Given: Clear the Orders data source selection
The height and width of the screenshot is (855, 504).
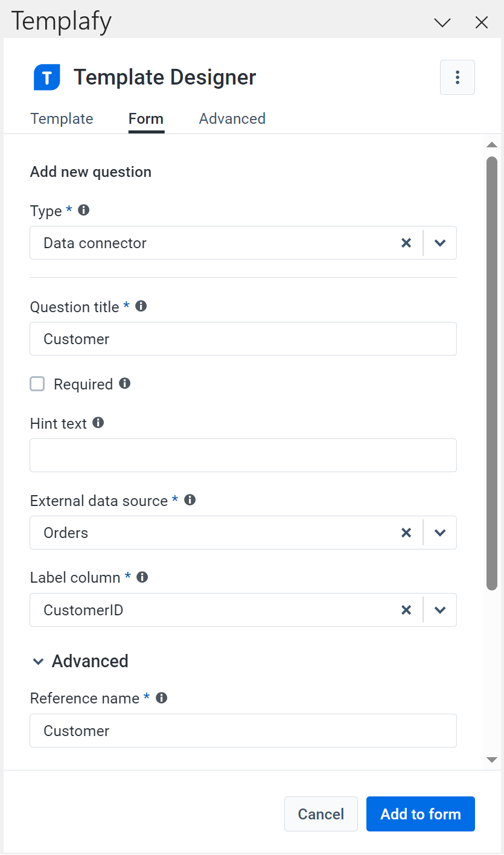Looking at the screenshot, I should coord(406,533).
